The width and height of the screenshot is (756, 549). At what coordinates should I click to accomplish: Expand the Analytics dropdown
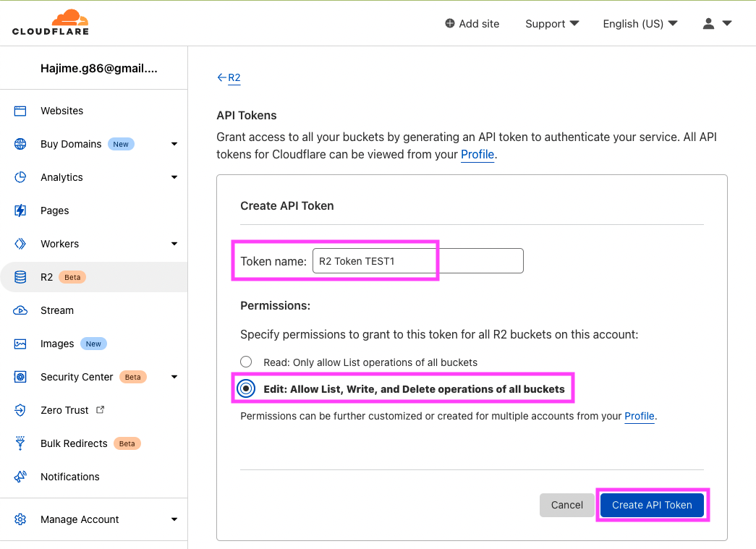[174, 177]
